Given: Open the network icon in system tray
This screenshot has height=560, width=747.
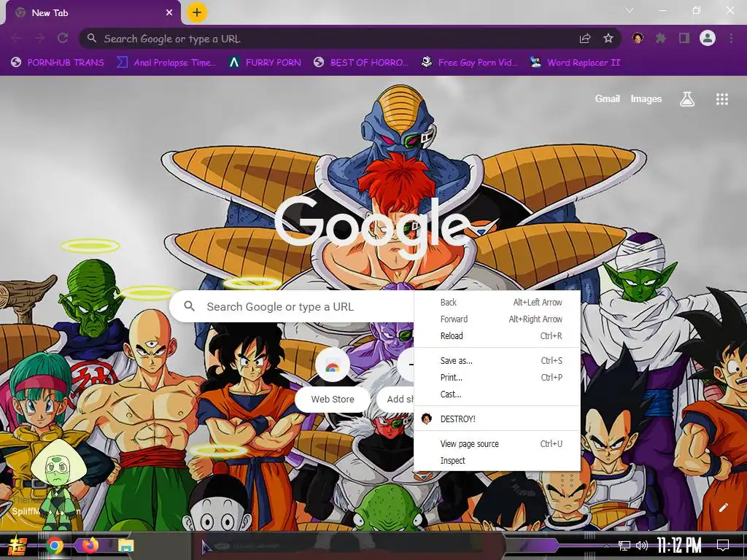Looking at the screenshot, I should [624, 545].
